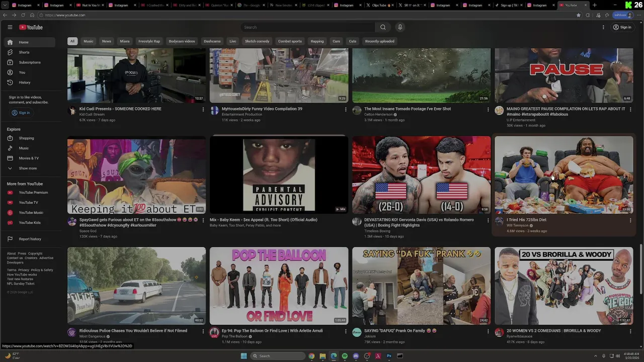Click the NFL Sunday Ticket footer link
This screenshot has width=644, height=362.
(21, 284)
